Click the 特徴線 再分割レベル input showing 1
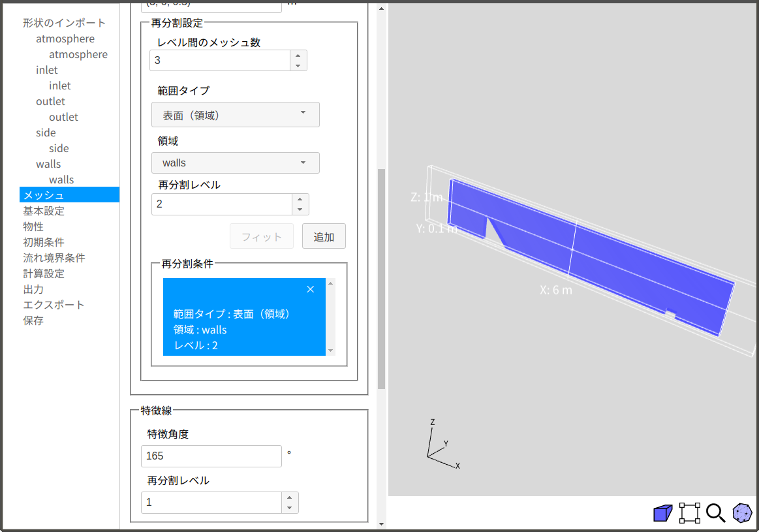This screenshot has height=532, width=759. (x=211, y=503)
